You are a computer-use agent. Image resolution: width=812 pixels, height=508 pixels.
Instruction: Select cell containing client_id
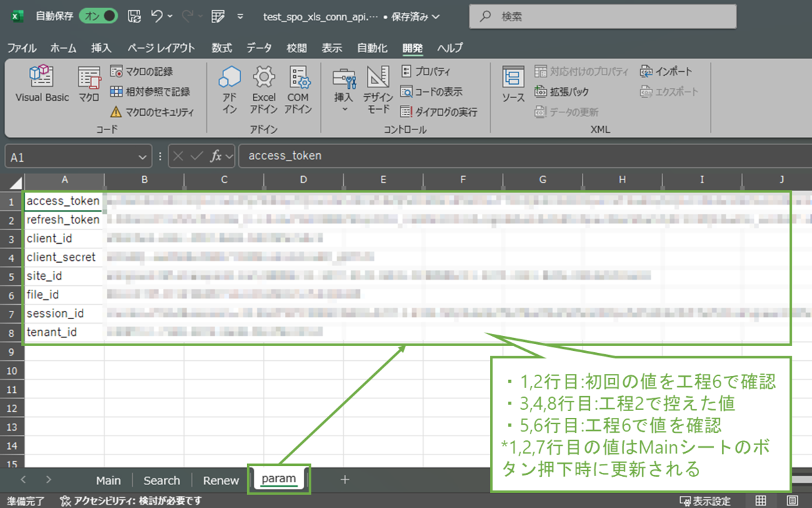[x=64, y=238]
